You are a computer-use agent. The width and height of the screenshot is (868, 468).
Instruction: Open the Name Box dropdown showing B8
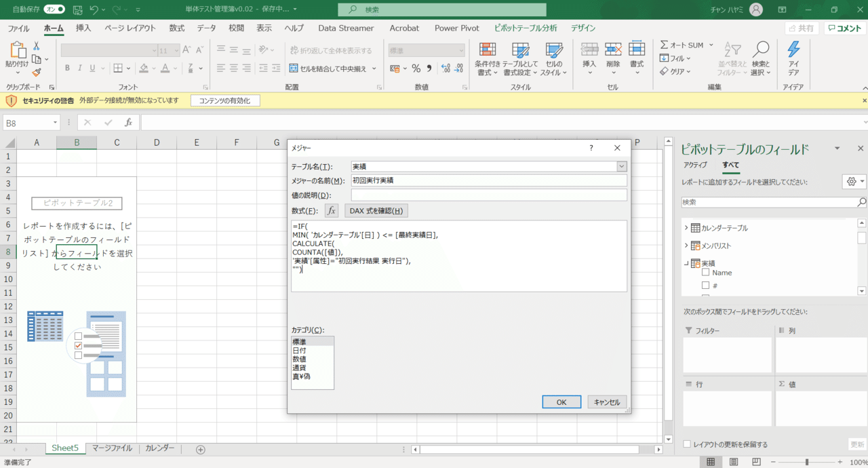click(55, 123)
